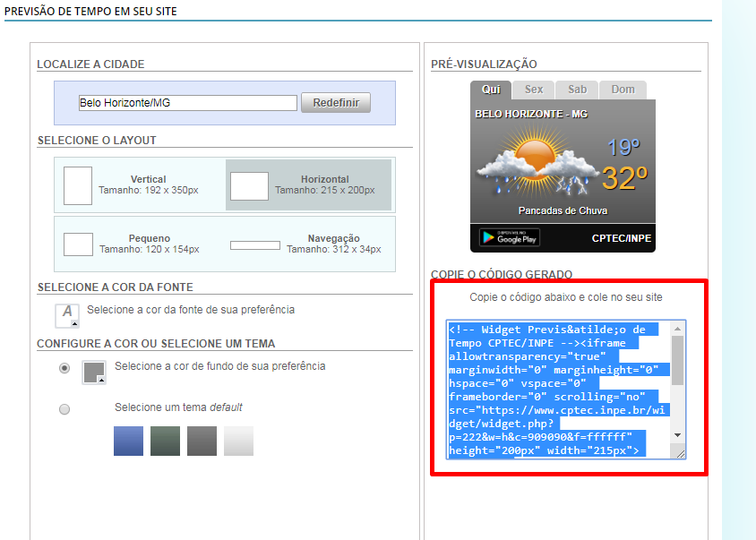
Task: Choose the blue theme swatch
Action: [128, 441]
